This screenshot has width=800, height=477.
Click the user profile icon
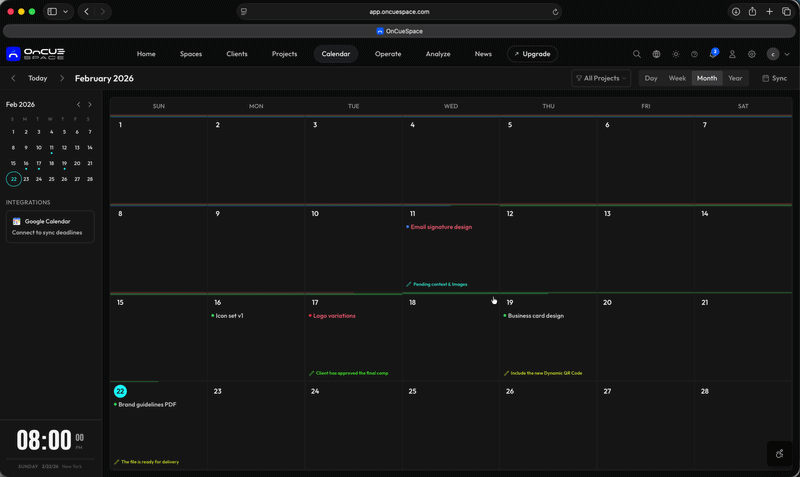click(x=732, y=54)
